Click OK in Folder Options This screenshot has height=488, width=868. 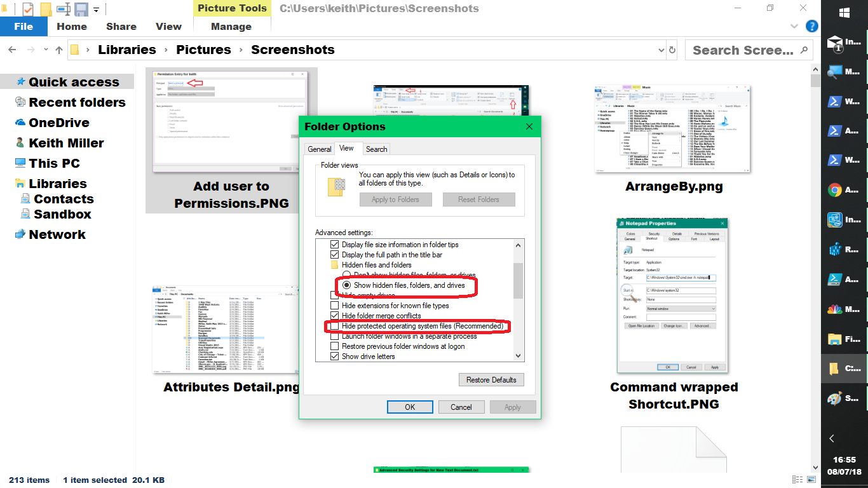(x=410, y=407)
